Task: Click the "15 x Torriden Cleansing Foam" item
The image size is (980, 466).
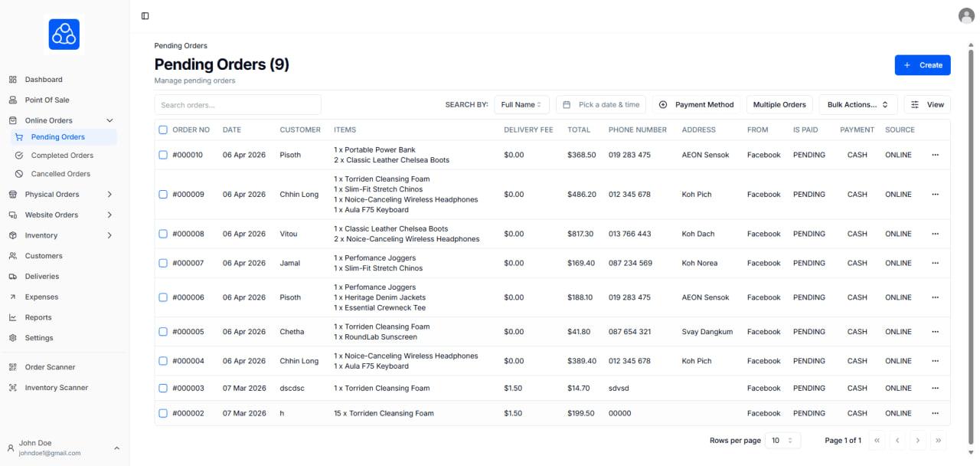Action: [384, 413]
